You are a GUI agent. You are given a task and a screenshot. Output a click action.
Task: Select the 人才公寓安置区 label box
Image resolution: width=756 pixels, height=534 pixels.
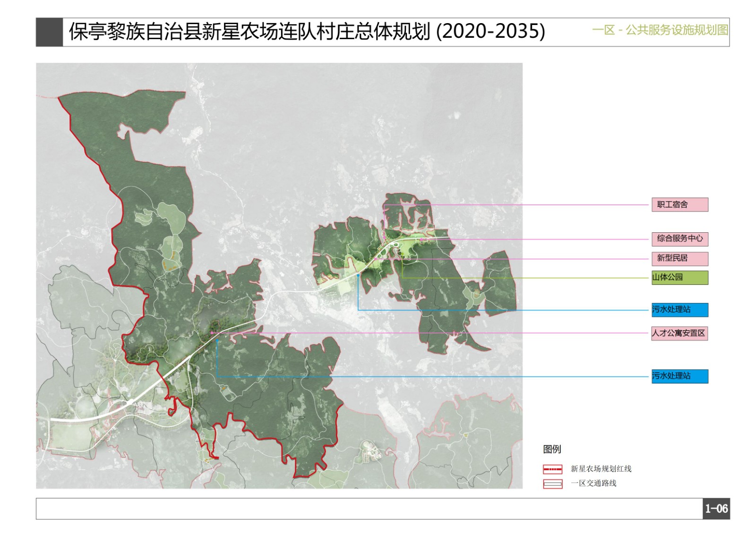tap(679, 333)
